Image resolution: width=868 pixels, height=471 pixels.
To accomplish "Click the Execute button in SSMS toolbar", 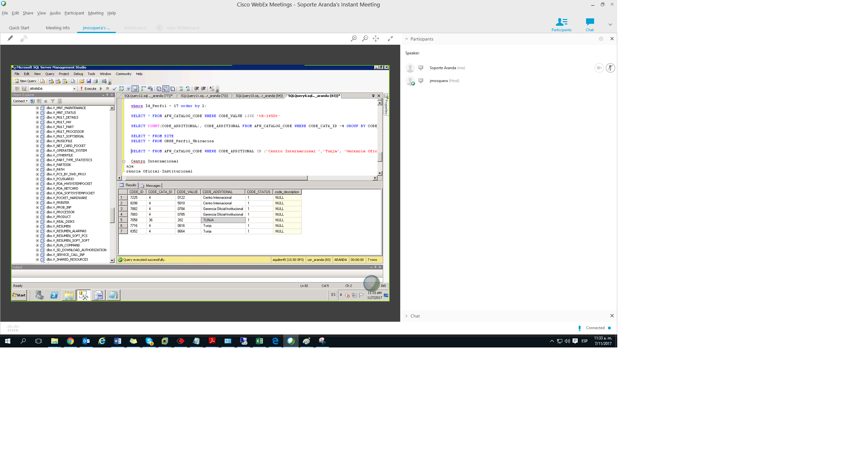I will (x=88, y=89).
